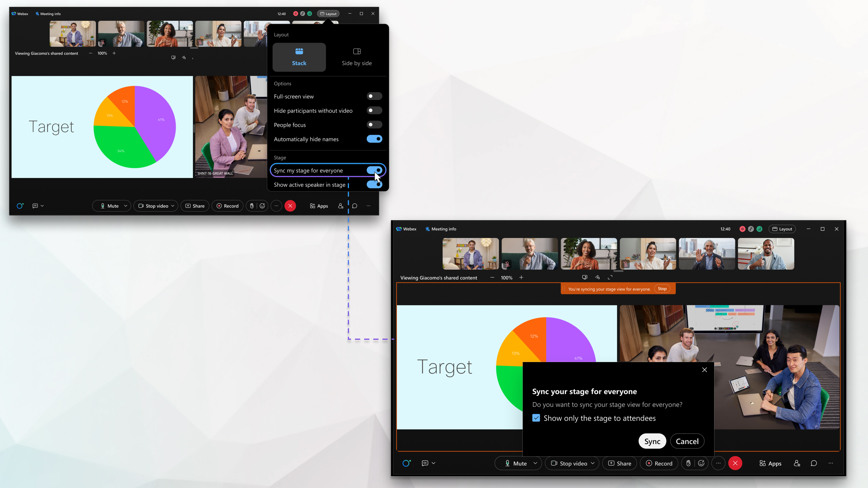Click the Stop syncing stage banner button
The height and width of the screenshot is (488, 868).
click(x=662, y=289)
